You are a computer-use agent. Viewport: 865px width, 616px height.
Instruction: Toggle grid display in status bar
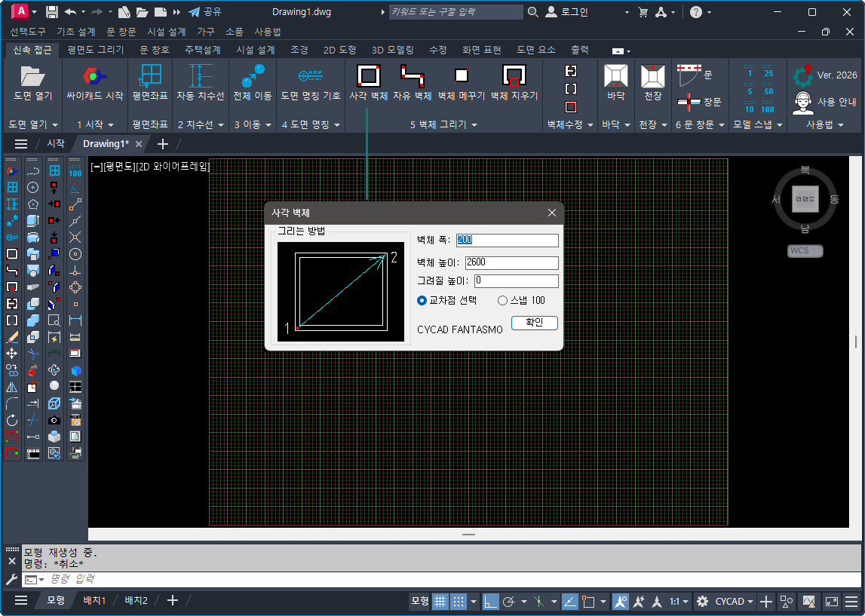440,601
